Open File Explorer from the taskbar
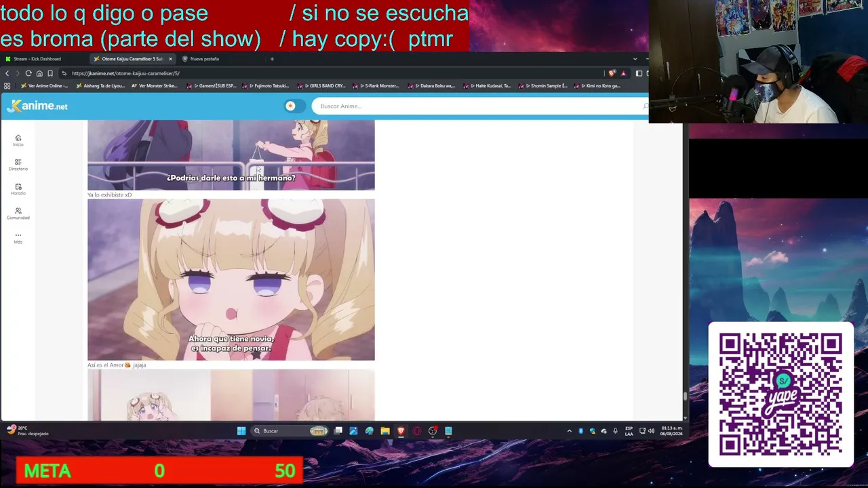The height and width of the screenshot is (488, 868). tap(385, 431)
